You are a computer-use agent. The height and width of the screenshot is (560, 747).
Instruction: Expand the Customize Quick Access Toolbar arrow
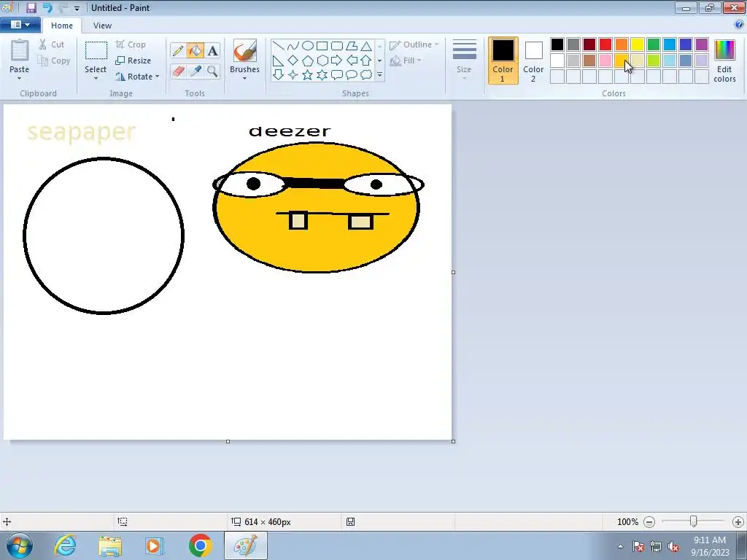coord(77,8)
